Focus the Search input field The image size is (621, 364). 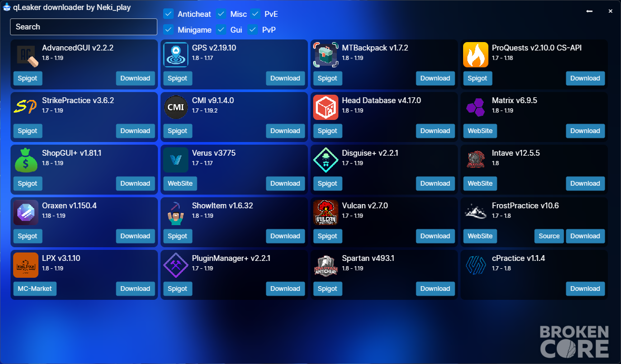tap(84, 27)
